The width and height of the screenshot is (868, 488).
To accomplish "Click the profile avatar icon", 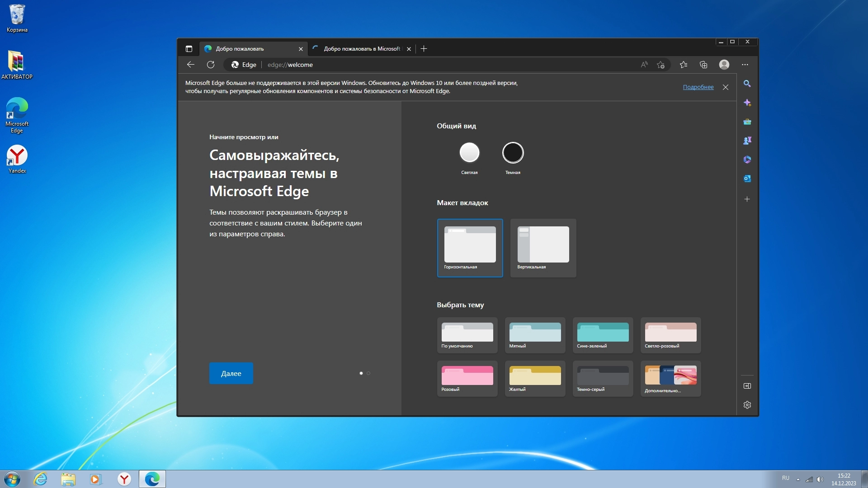I will (x=724, y=65).
